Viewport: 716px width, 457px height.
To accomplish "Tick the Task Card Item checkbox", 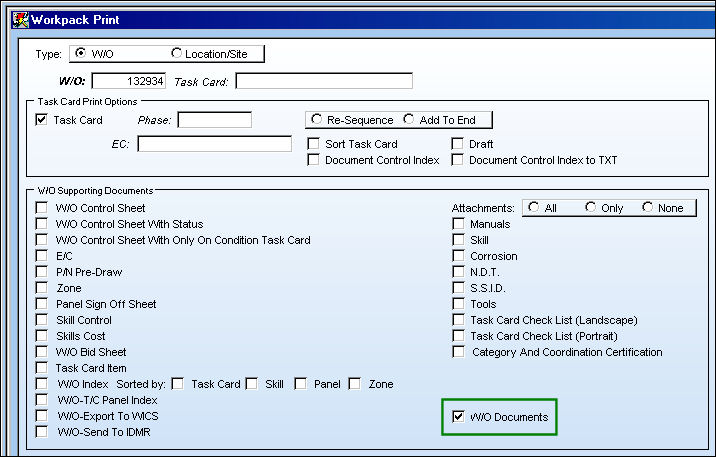I will click(x=42, y=368).
